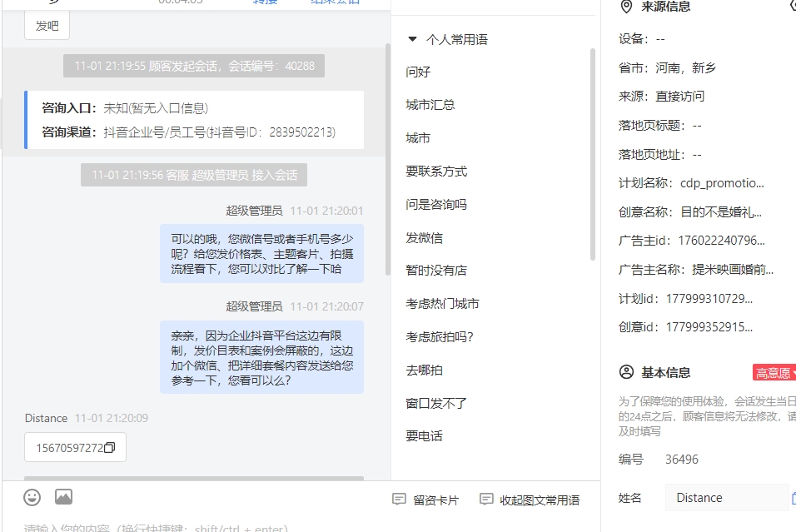796x532 pixels.
Task: Select the 暂时没有店 quick phrase
Action: coord(436,271)
